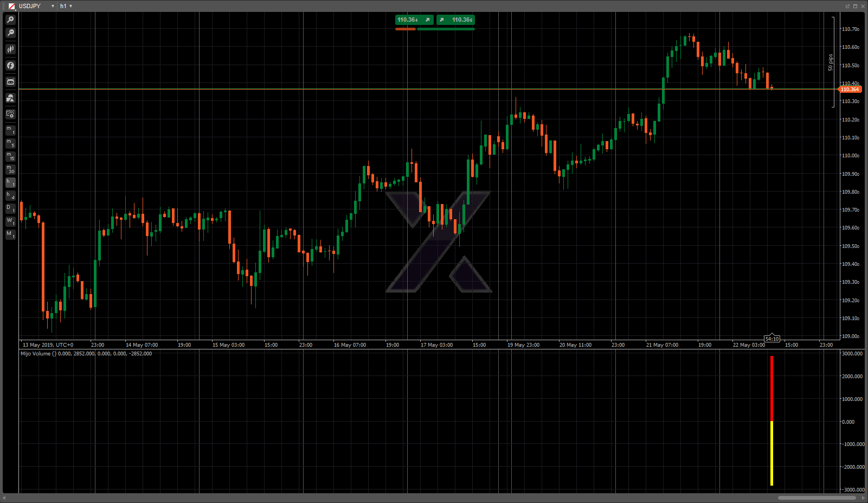The height and width of the screenshot is (503, 868).
Task: Click the 17 May 03:00 time label
Action: 436,345
